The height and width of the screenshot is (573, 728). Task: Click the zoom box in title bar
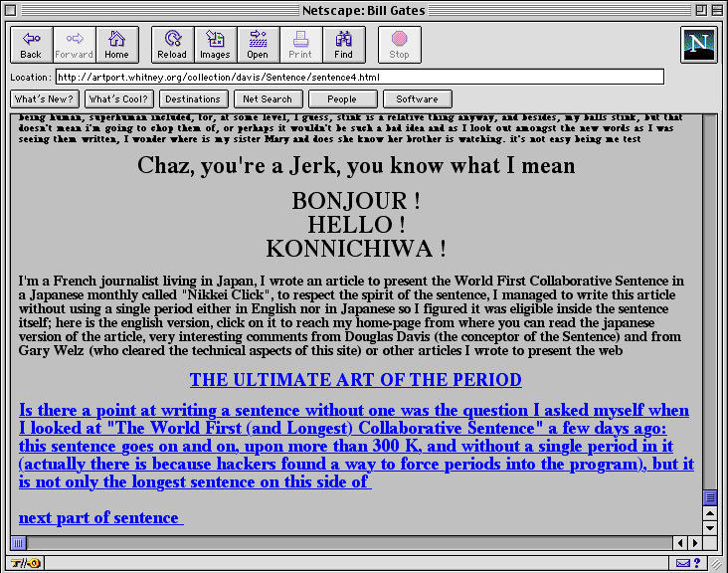point(701,10)
